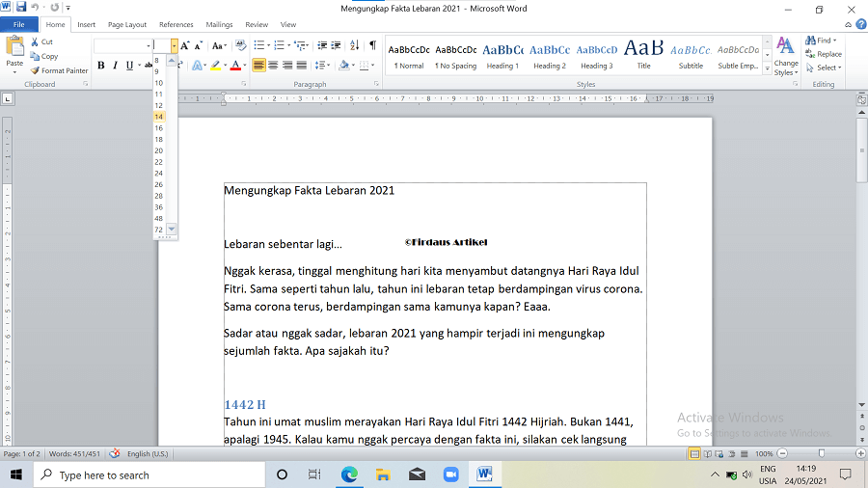868x488 pixels.
Task: Clear formatting with the eraser icon
Action: [240, 45]
